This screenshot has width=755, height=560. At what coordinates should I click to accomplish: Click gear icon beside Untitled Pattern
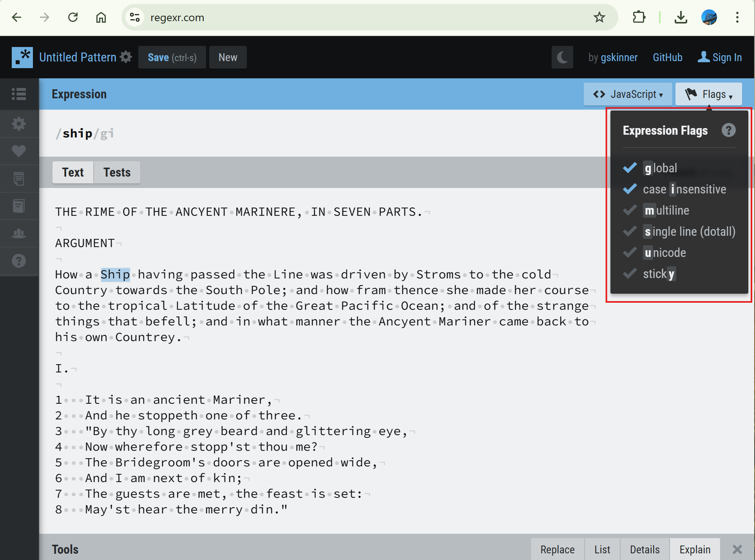[126, 57]
